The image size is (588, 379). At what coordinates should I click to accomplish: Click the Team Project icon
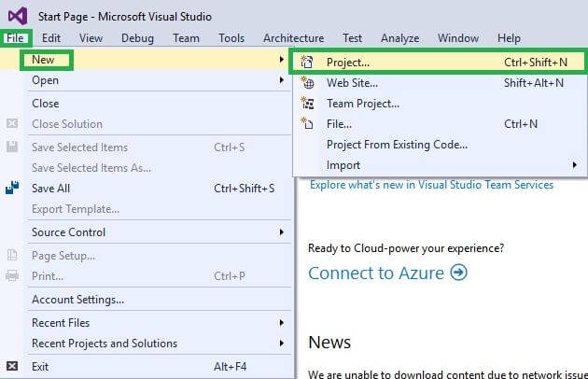307,104
